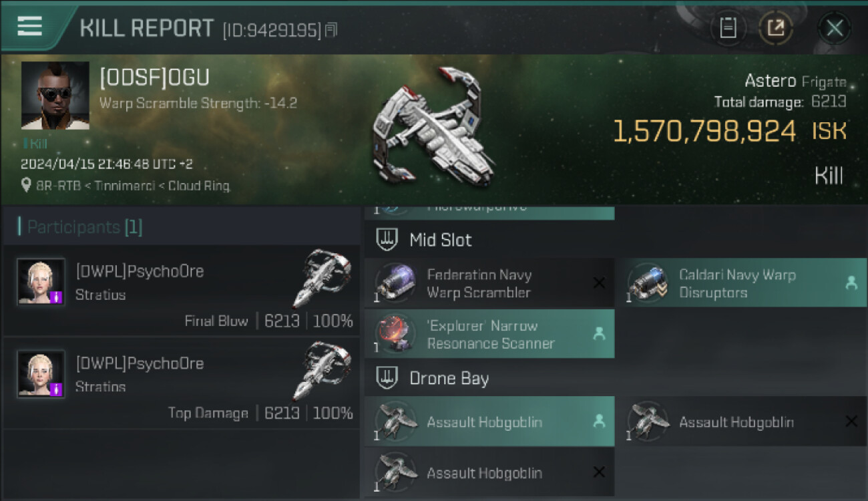Copy the kill report ID
Screen dimensions: 868x501
click(x=332, y=30)
